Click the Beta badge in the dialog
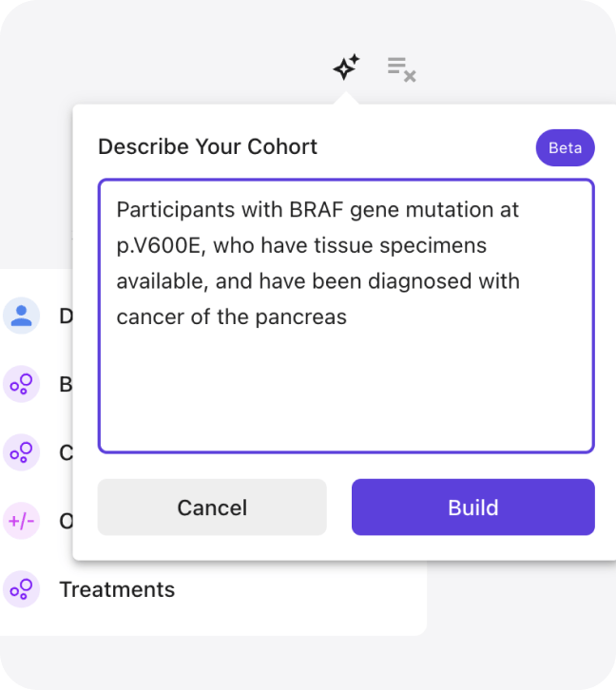Viewport: 616px width, 690px height. [x=565, y=148]
